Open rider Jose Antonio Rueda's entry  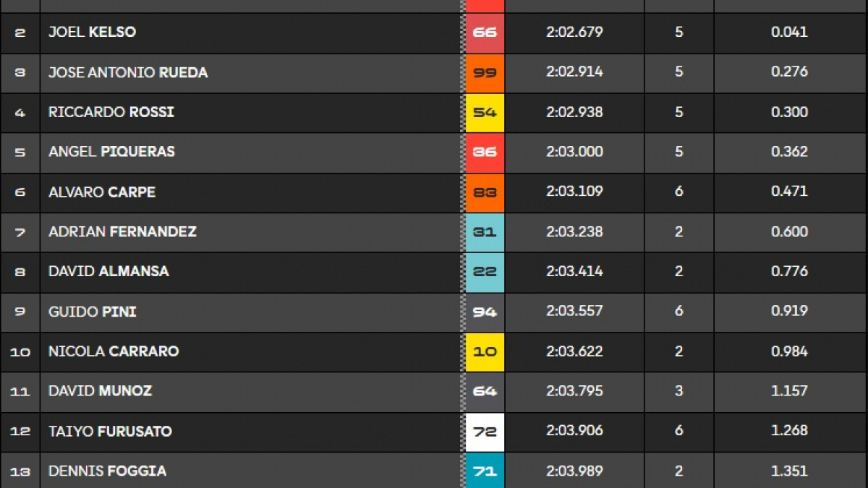(128, 72)
